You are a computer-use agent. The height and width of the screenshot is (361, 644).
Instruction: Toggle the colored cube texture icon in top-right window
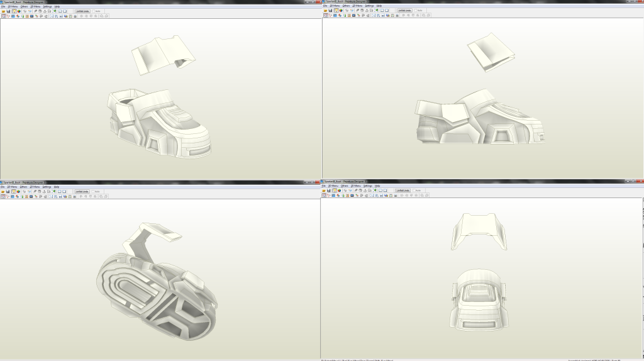pos(340,11)
